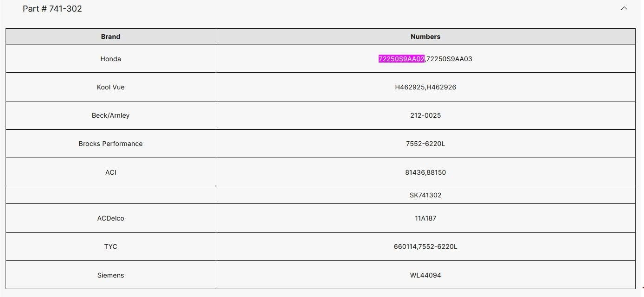
Task: Click Honda number 72250S9AA03
Action: point(449,59)
